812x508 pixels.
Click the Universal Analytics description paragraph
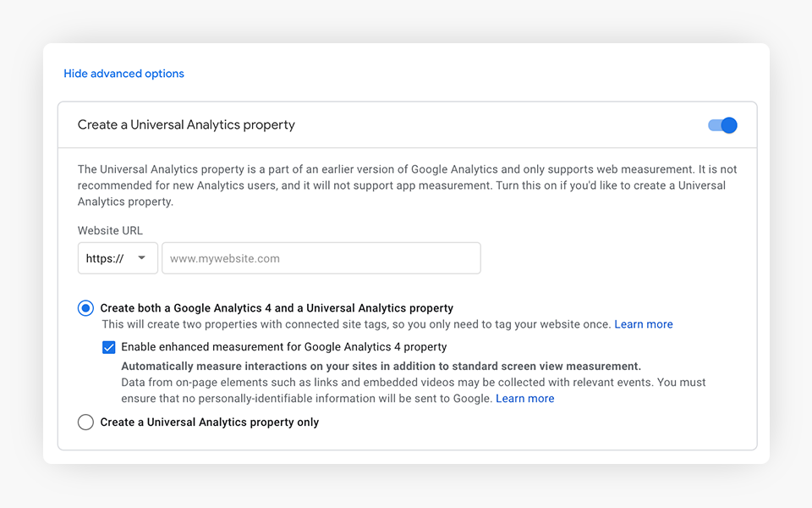[406, 185]
